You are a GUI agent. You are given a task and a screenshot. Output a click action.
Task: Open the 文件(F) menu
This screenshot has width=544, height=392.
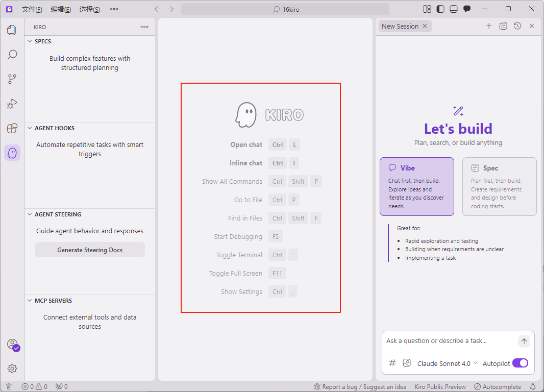(32, 9)
